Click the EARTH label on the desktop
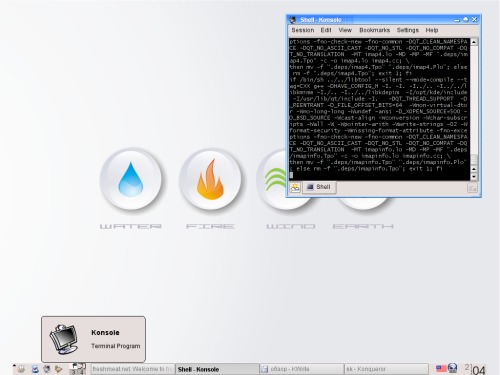500x375 pixels. point(363,227)
